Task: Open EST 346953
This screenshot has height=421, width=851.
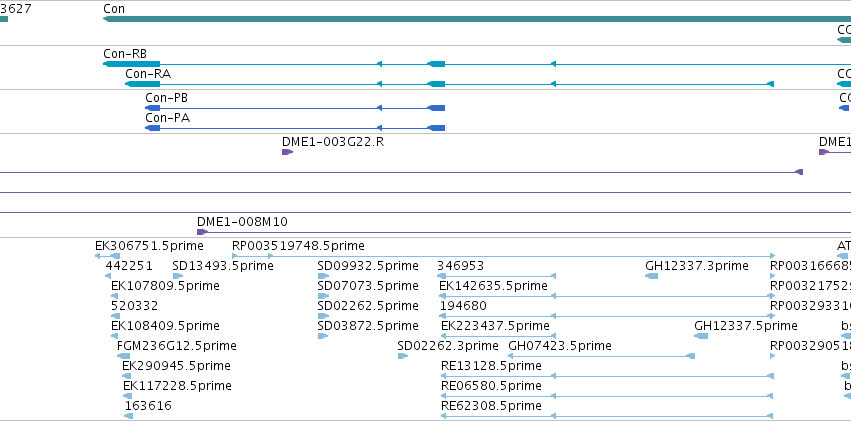Action: [460, 266]
